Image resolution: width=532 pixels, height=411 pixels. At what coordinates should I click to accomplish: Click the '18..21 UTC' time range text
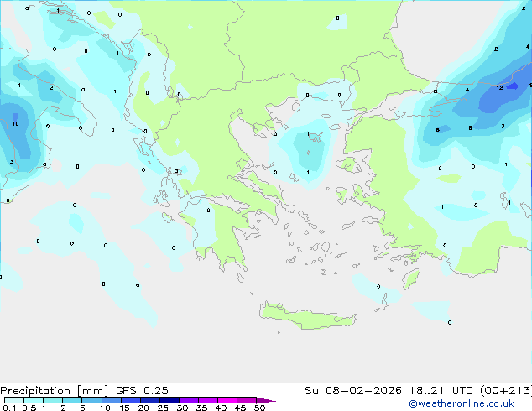(441, 391)
